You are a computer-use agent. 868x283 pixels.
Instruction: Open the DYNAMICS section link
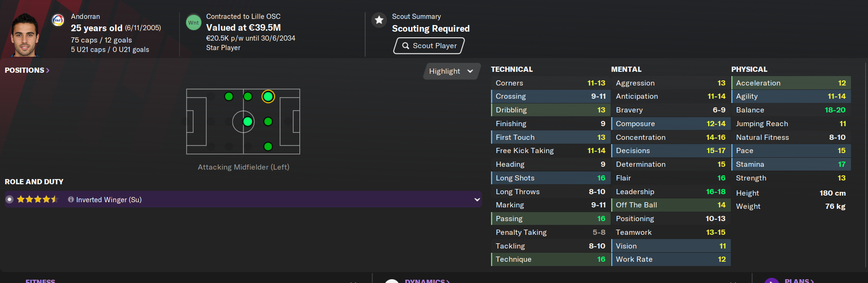[428, 281]
